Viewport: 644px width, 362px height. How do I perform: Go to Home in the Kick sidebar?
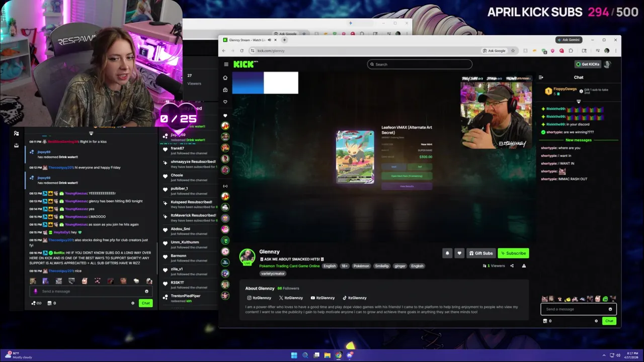[225, 78]
